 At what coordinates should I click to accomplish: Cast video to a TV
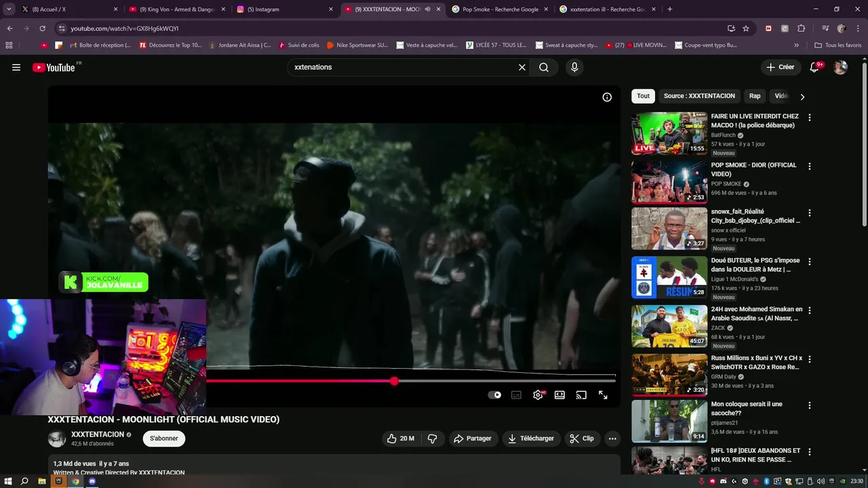coord(581,394)
